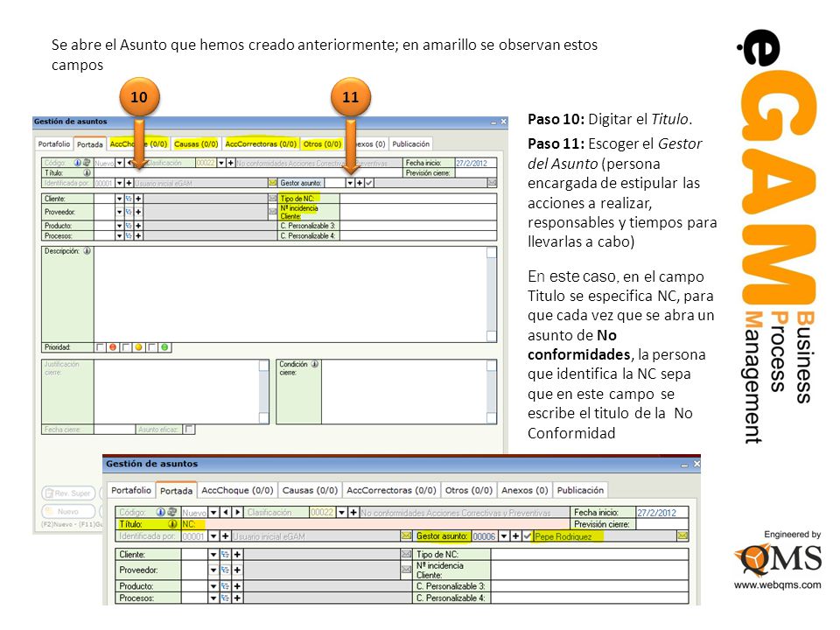Click plus beside Gestor asunto in lower window
Screen dimensions: 840x630
(x=515, y=536)
